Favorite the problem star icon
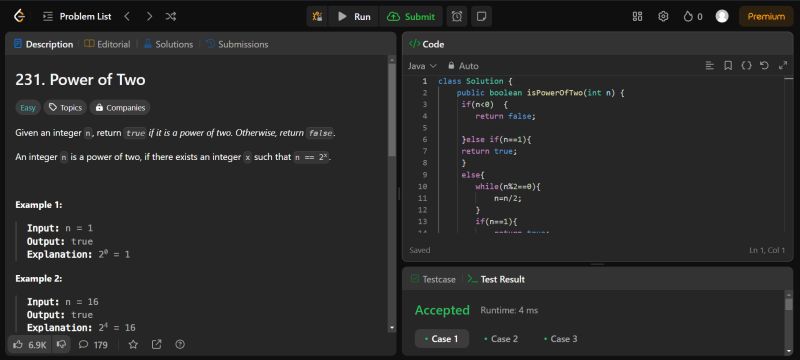 [x=133, y=345]
